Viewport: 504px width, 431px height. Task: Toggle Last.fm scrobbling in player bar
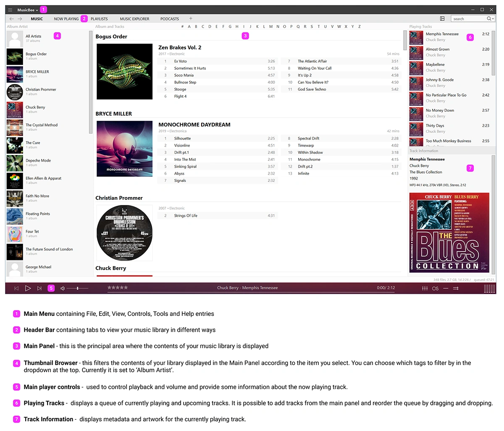[435, 288]
